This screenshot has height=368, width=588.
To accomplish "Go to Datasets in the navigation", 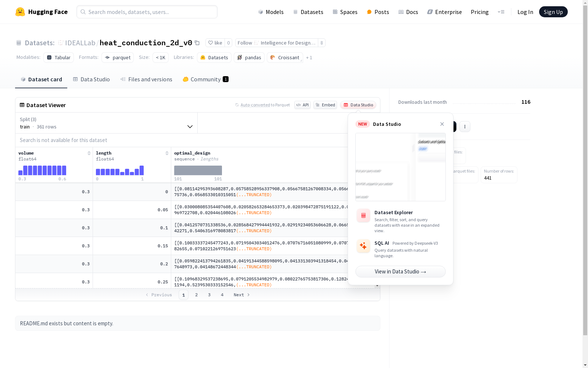I will tap(308, 12).
